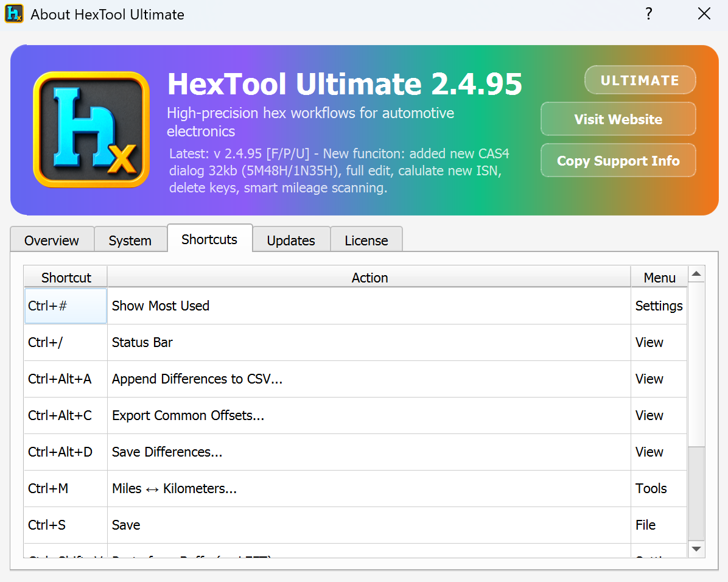The image size is (728, 582).
Task: Select the Ctrl+M Miles ↔ Kilometers row
Action: pos(355,489)
